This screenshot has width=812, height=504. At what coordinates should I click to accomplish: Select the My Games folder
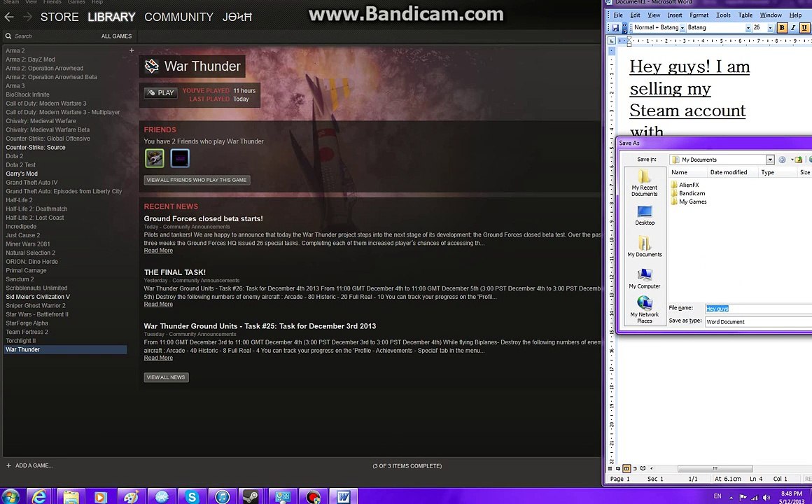tap(689, 202)
